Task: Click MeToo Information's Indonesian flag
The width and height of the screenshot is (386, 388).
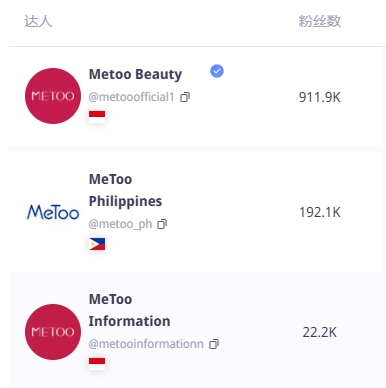Action: (x=97, y=364)
